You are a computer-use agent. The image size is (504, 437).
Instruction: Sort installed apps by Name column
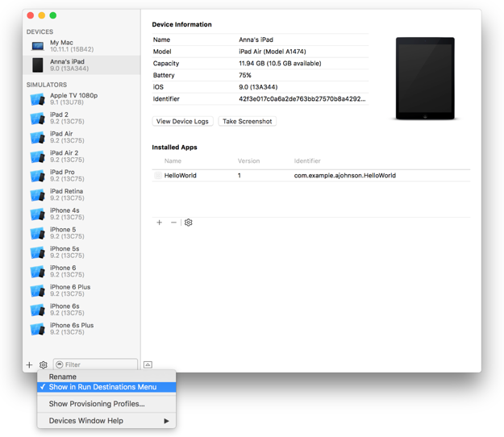click(173, 161)
